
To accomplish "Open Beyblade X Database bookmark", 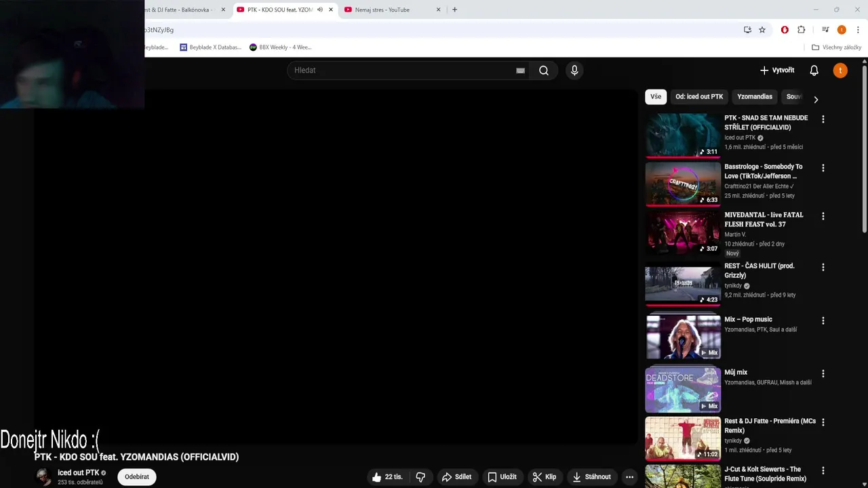I will pos(210,47).
